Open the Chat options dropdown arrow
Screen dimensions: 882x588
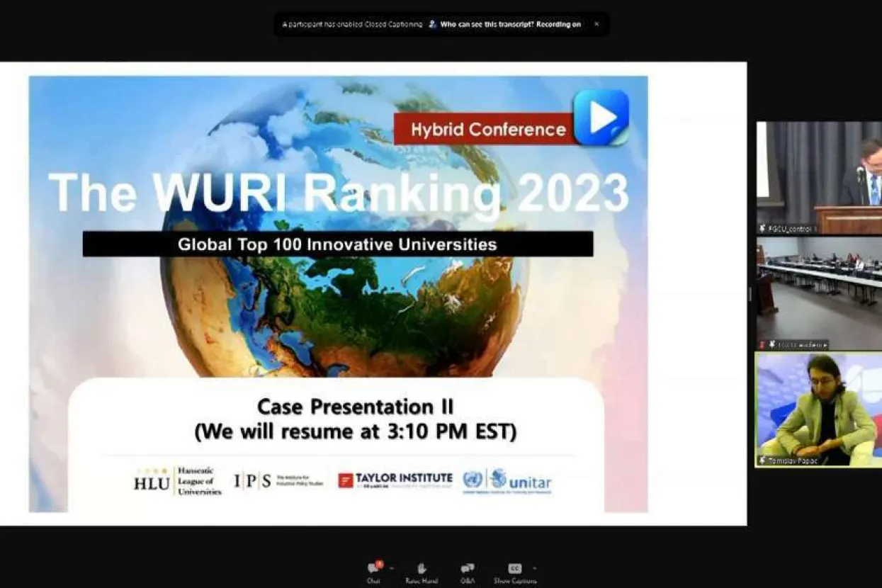point(392,567)
